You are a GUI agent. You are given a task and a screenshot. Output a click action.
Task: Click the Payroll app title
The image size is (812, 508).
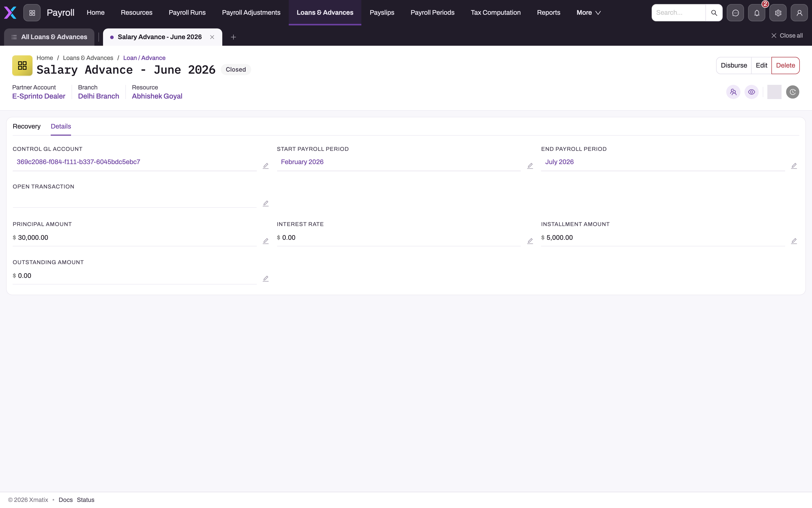point(60,13)
